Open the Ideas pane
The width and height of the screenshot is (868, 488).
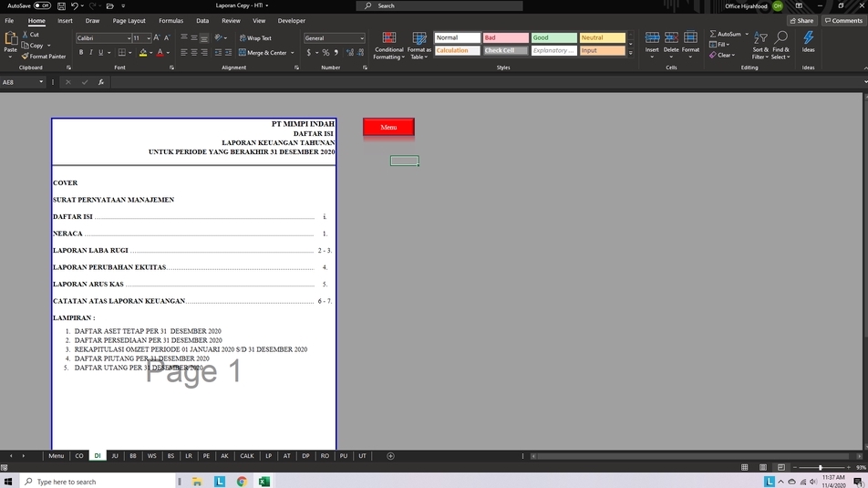808,42
